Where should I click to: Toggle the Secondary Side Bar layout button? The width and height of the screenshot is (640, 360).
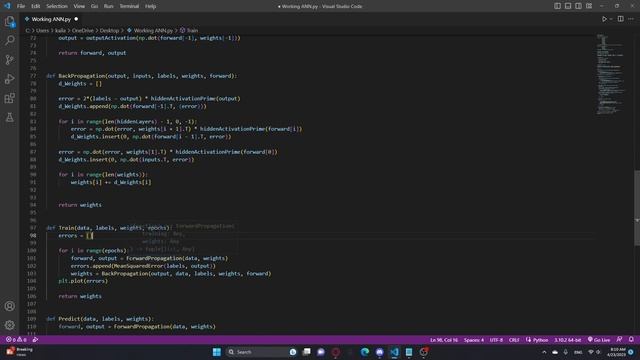coord(578,6)
